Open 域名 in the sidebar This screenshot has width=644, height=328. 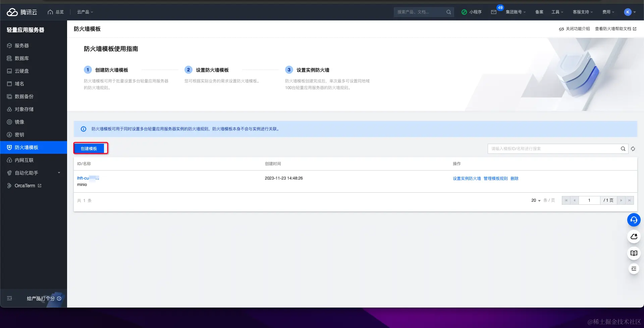pyautogui.click(x=34, y=84)
